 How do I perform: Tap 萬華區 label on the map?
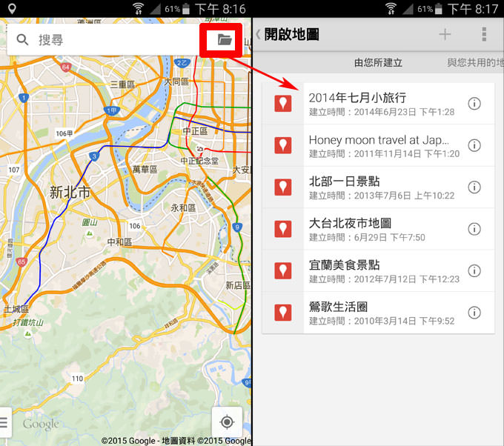[145, 169]
